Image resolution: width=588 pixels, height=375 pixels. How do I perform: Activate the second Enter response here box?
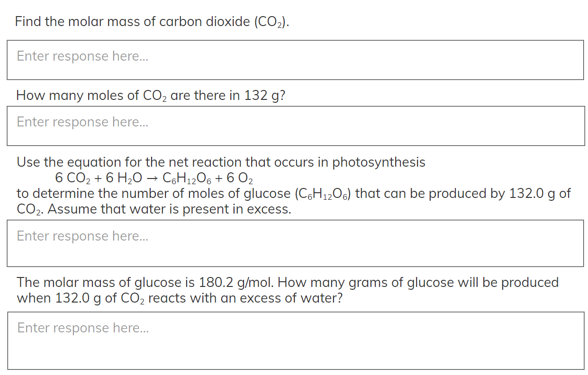tap(82, 122)
